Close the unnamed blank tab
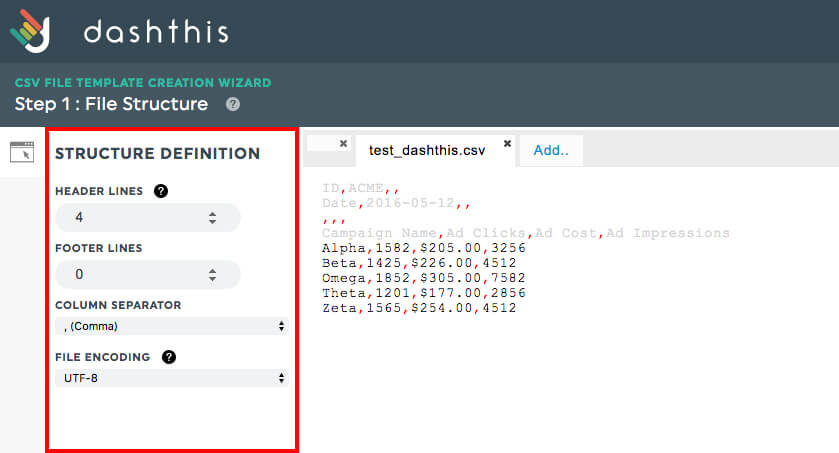The image size is (839, 453). pos(344,143)
